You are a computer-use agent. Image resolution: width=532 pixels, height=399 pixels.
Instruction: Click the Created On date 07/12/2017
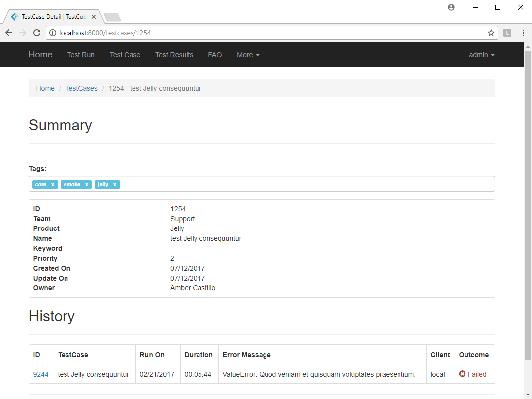click(x=188, y=268)
